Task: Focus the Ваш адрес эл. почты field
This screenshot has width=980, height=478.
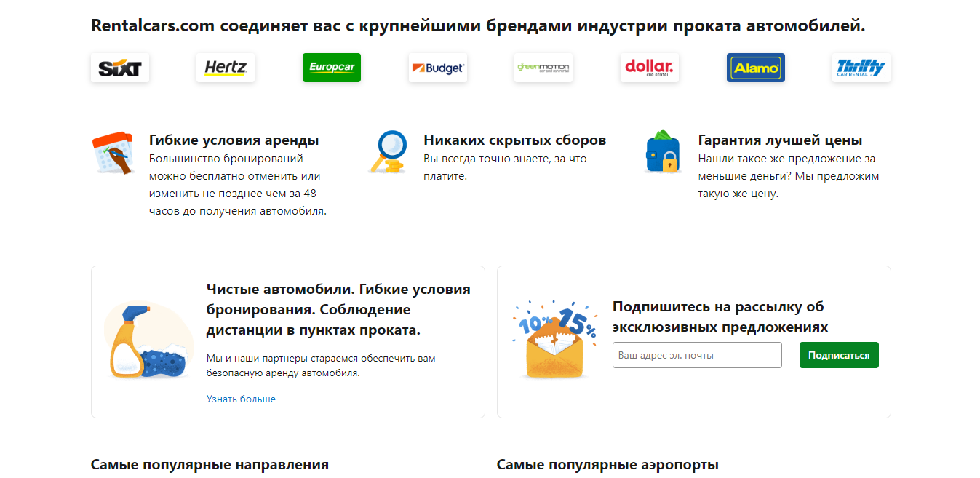Action: (697, 355)
